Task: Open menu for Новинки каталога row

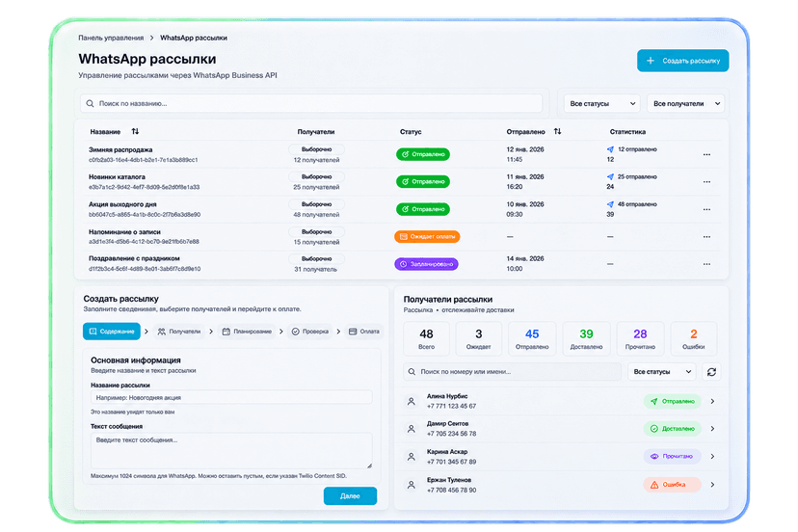Action: pyautogui.click(x=706, y=182)
